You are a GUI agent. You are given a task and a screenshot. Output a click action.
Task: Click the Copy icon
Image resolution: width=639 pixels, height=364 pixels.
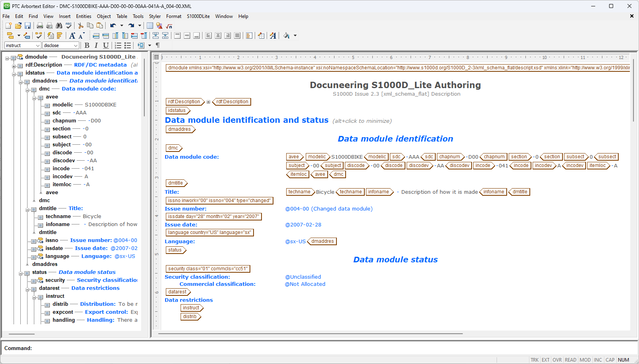coord(90,26)
